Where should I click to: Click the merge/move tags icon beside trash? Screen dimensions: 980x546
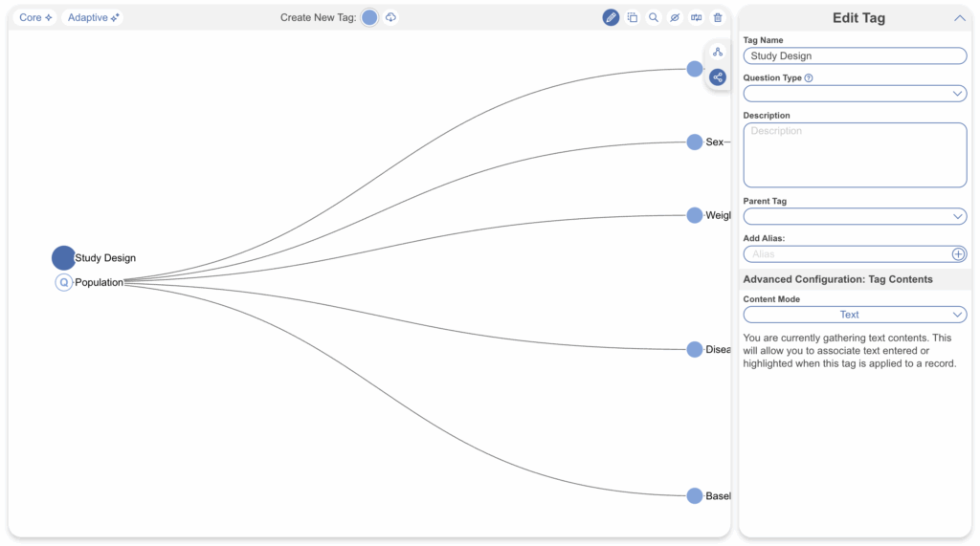click(697, 17)
